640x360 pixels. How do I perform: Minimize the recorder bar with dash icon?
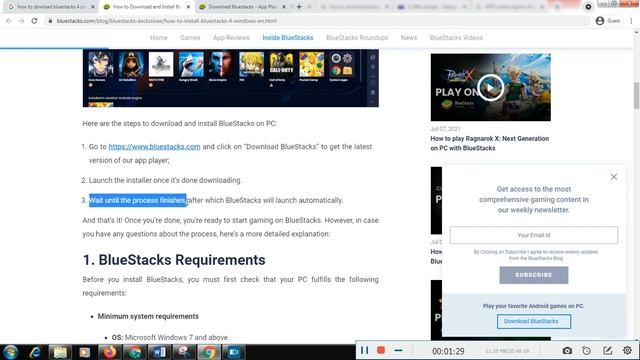[398, 350]
